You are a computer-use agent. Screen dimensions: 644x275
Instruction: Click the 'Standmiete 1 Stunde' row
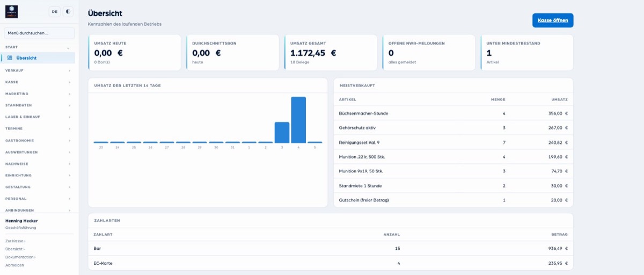453,185
